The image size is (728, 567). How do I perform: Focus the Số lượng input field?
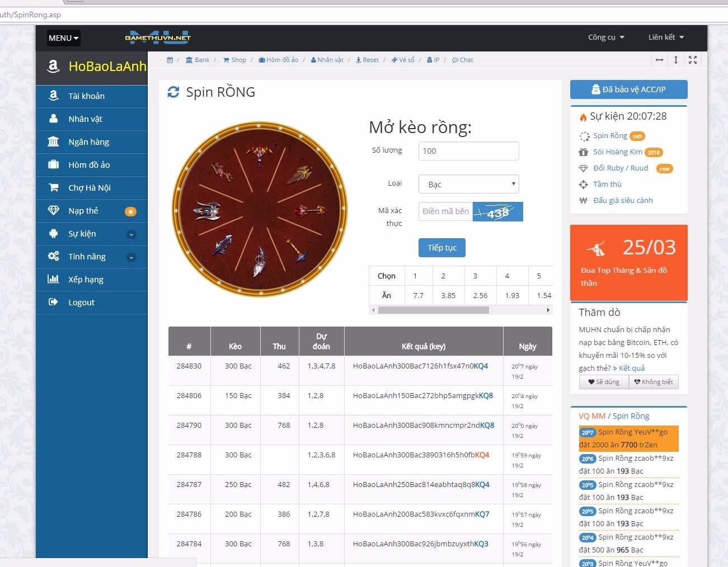468,151
